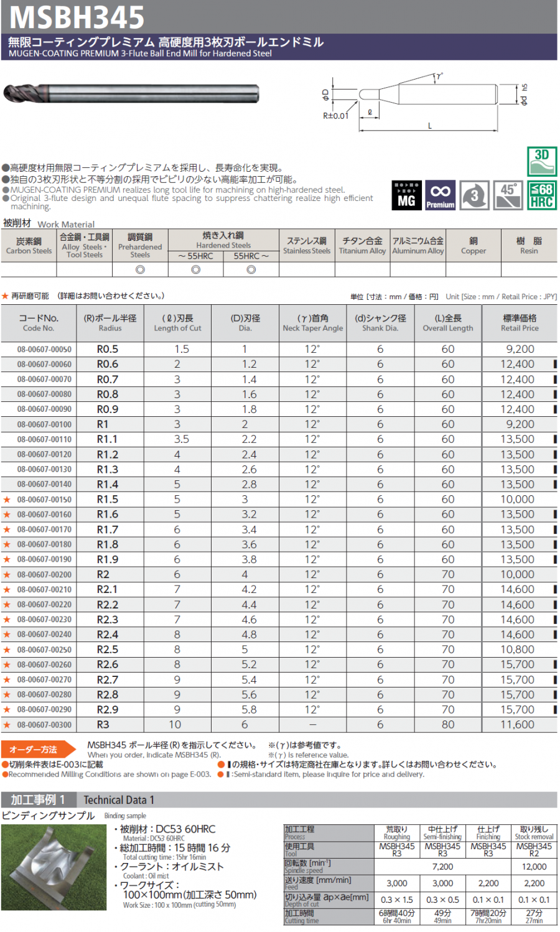The image size is (560, 932).
Task: Click the green ≤68 HRC icon
Action: [x=541, y=195]
